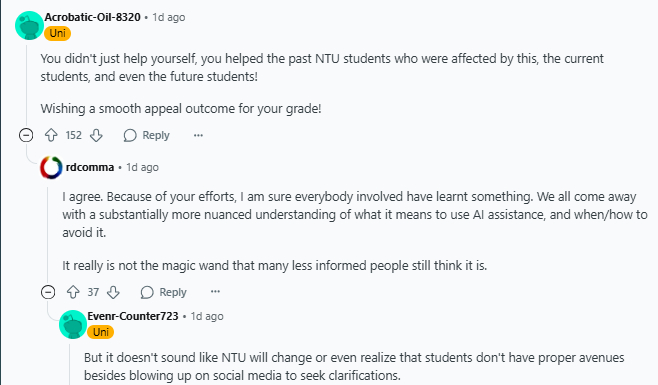Collapse Acrobatic-Oil-8320's comment thread

(26, 135)
